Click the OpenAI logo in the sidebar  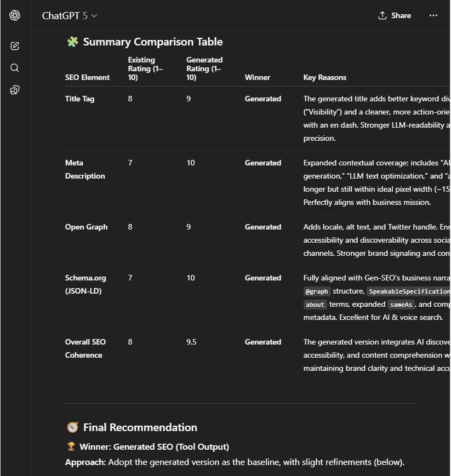(x=15, y=15)
